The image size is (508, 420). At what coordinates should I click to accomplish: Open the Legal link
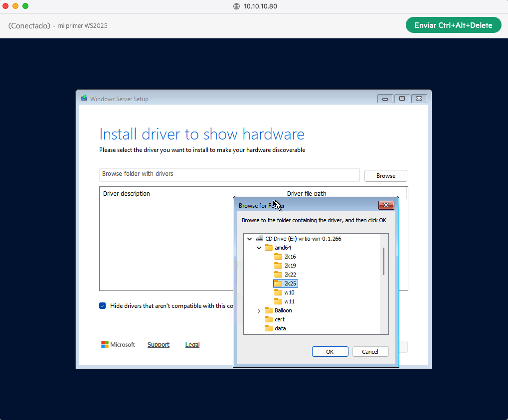[192, 344]
